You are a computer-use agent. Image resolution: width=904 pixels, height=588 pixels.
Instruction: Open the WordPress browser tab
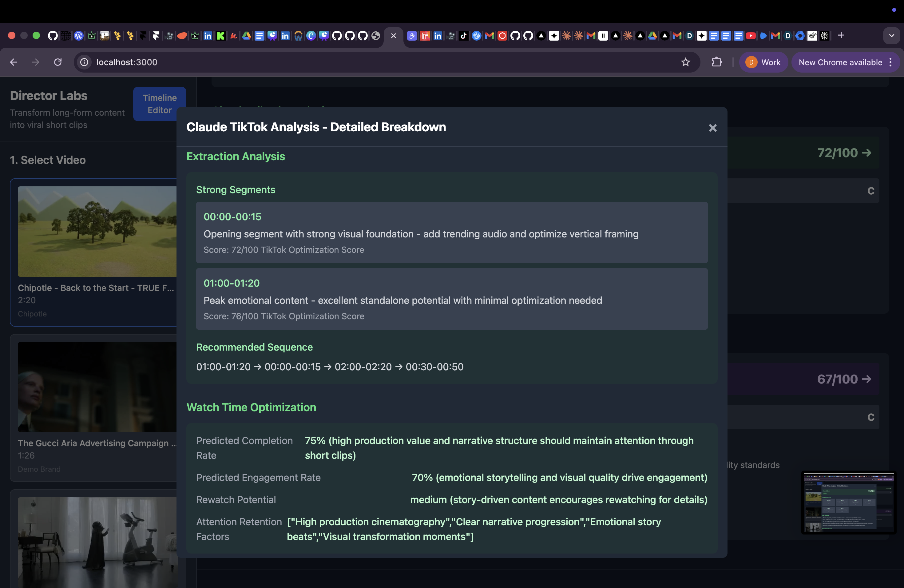coord(79,36)
